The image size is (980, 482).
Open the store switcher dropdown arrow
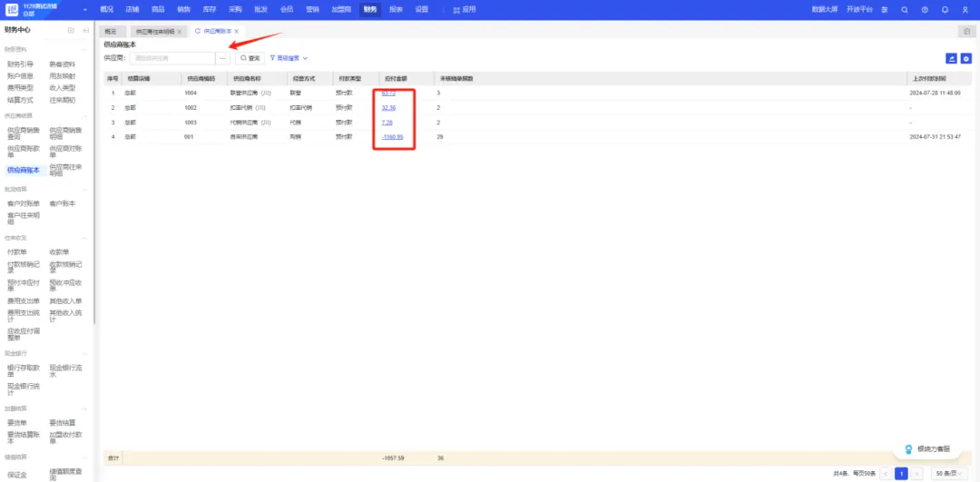coord(85,9)
